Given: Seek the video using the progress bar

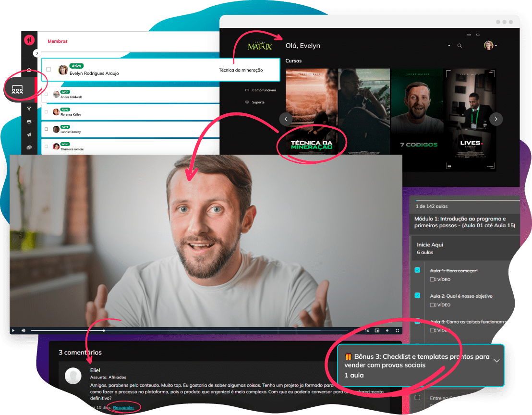Looking at the screenshot, I should [189, 330].
